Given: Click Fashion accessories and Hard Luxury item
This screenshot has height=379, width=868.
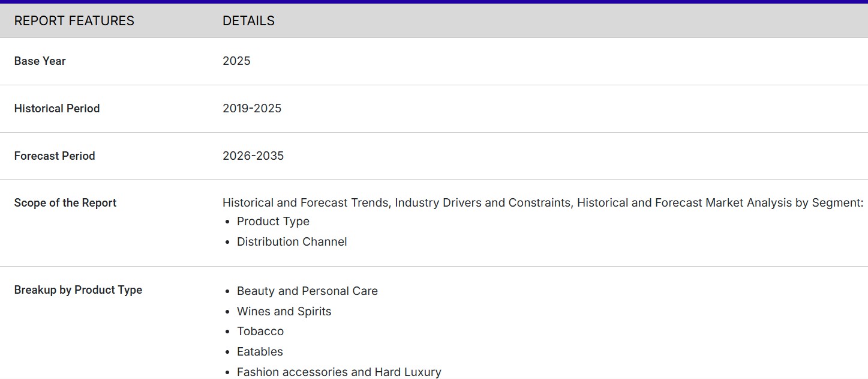Looking at the screenshot, I should point(339,372).
